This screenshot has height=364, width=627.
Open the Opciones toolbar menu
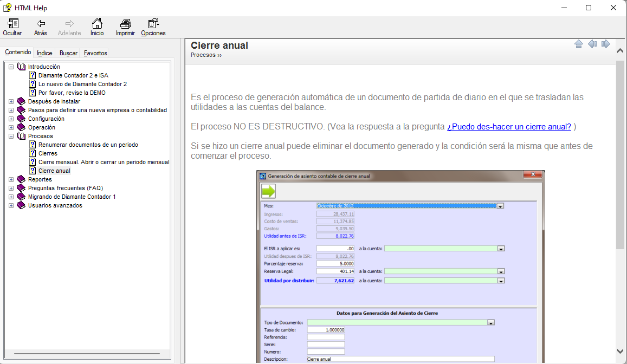(x=153, y=24)
